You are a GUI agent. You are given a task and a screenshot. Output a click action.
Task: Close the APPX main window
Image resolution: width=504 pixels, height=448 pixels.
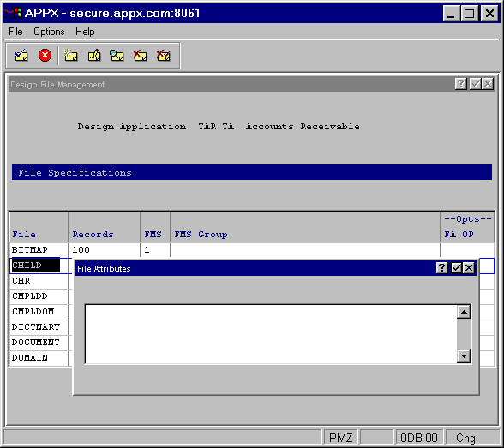click(x=489, y=13)
